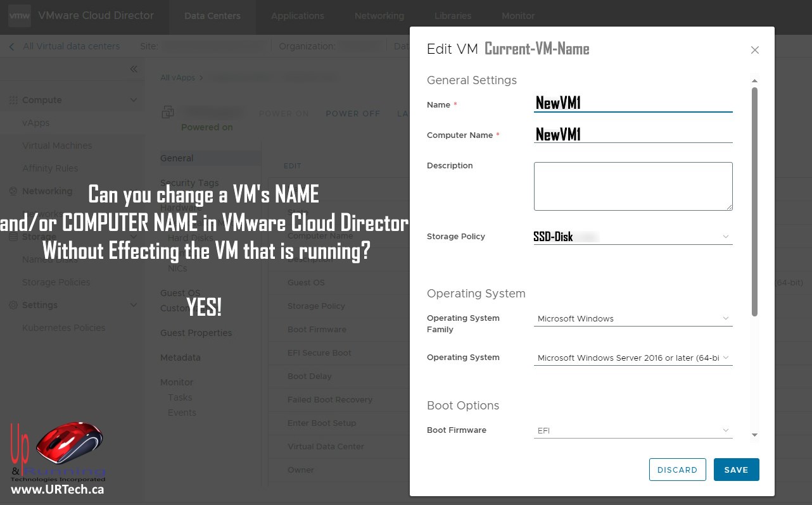Collapse the Compute section chevron
The width and height of the screenshot is (812, 505).
133,100
